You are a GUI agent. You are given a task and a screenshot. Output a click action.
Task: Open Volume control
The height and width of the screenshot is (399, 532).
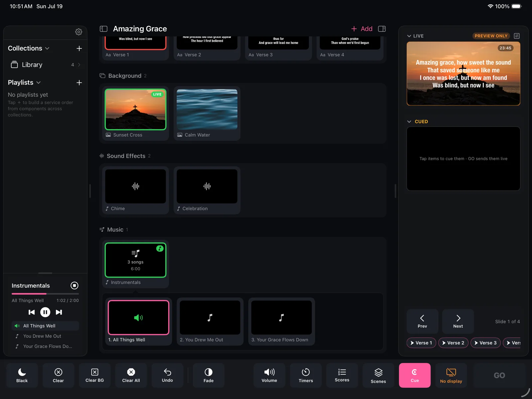point(269,375)
